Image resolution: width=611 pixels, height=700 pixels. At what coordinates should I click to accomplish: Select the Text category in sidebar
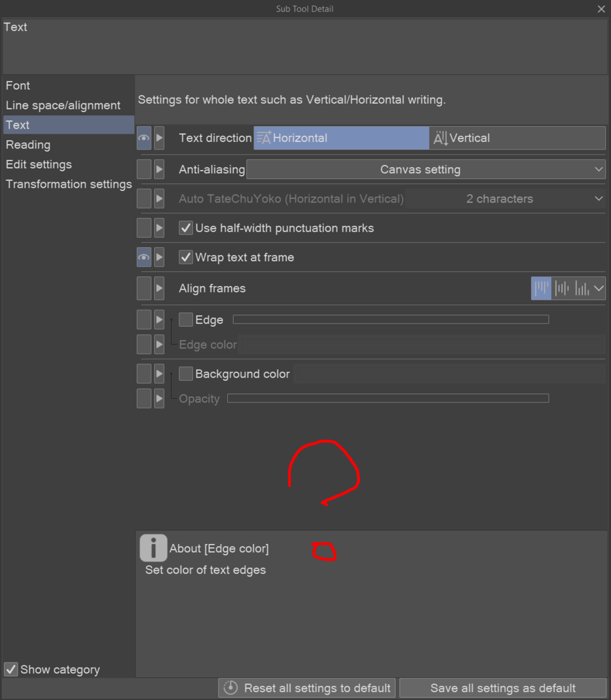point(69,125)
